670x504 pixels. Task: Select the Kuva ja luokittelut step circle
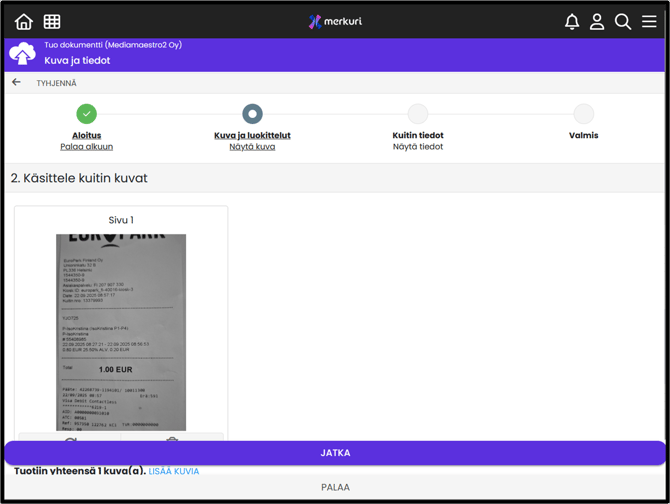coord(252,114)
